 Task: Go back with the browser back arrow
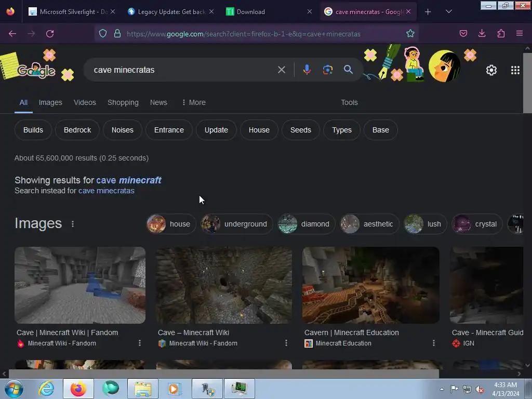[12, 34]
